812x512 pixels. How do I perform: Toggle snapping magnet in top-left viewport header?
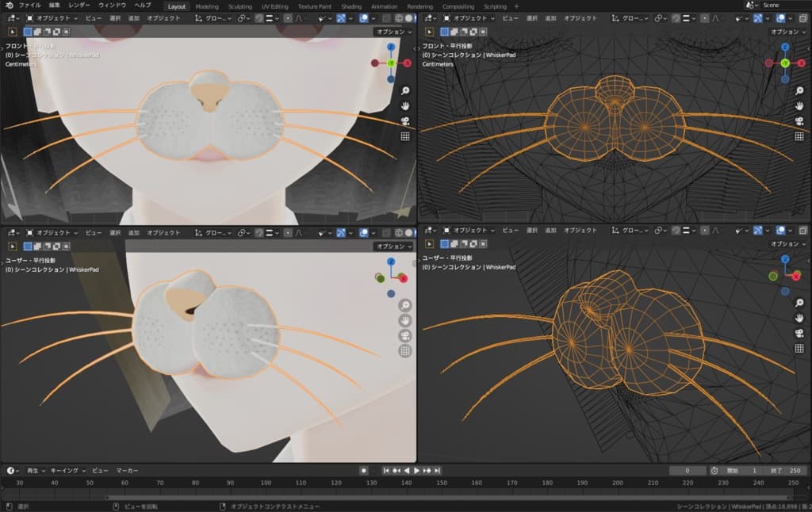pos(259,17)
